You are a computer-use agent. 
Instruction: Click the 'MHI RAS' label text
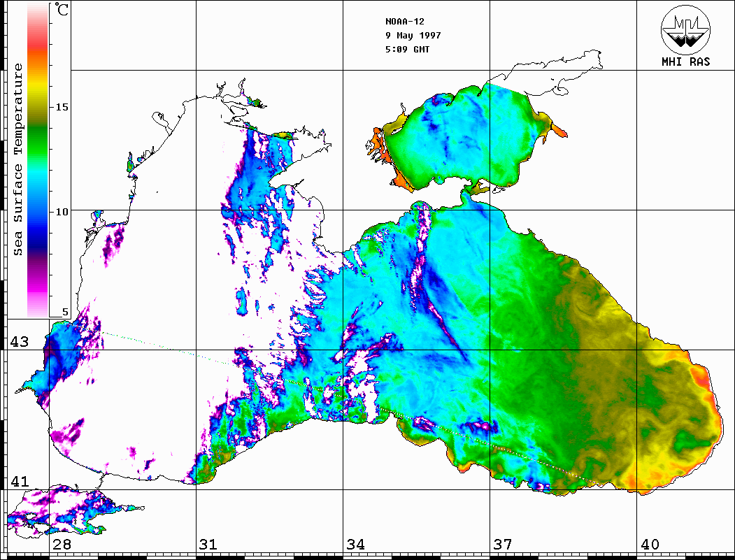pyautogui.click(x=686, y=62)
